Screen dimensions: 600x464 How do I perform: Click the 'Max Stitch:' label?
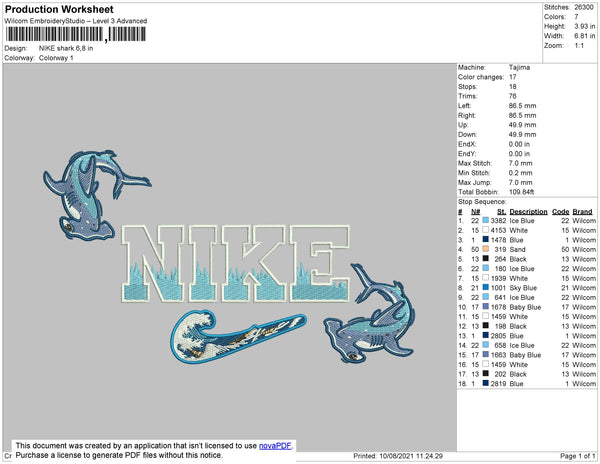pos(474,163)
